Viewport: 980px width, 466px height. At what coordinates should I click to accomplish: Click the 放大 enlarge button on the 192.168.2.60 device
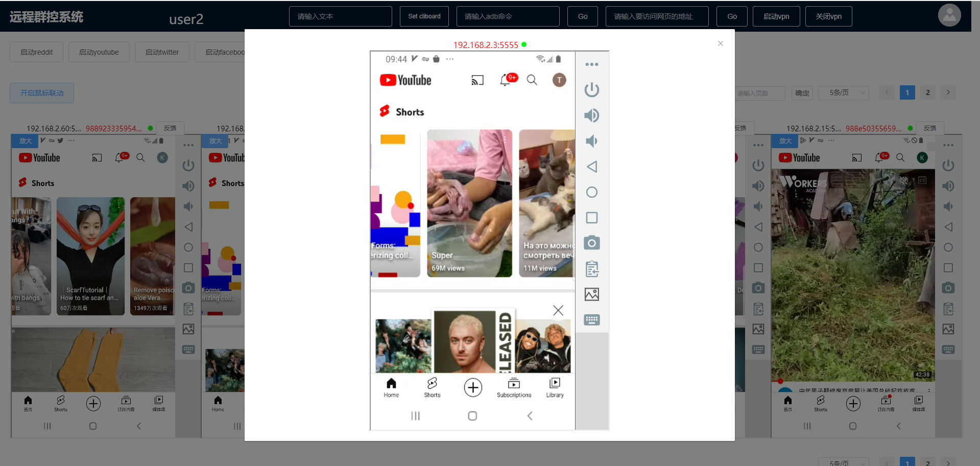[25, 141]
